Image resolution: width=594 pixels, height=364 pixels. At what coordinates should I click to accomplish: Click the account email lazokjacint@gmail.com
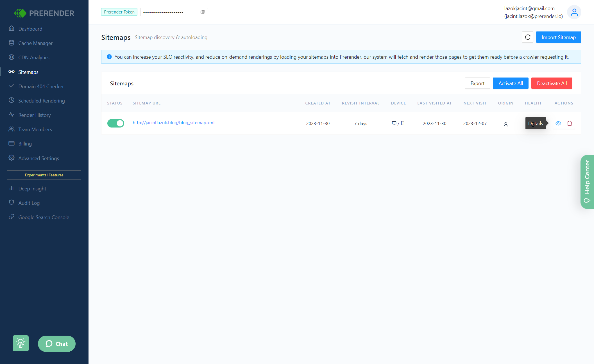click(529, 8)
